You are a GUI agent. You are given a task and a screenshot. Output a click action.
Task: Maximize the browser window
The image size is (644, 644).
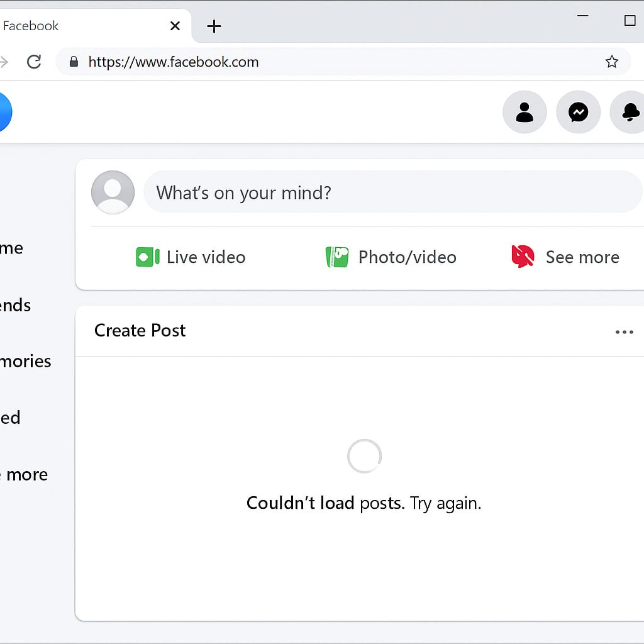pyautogui.click(x=630, y=21)
